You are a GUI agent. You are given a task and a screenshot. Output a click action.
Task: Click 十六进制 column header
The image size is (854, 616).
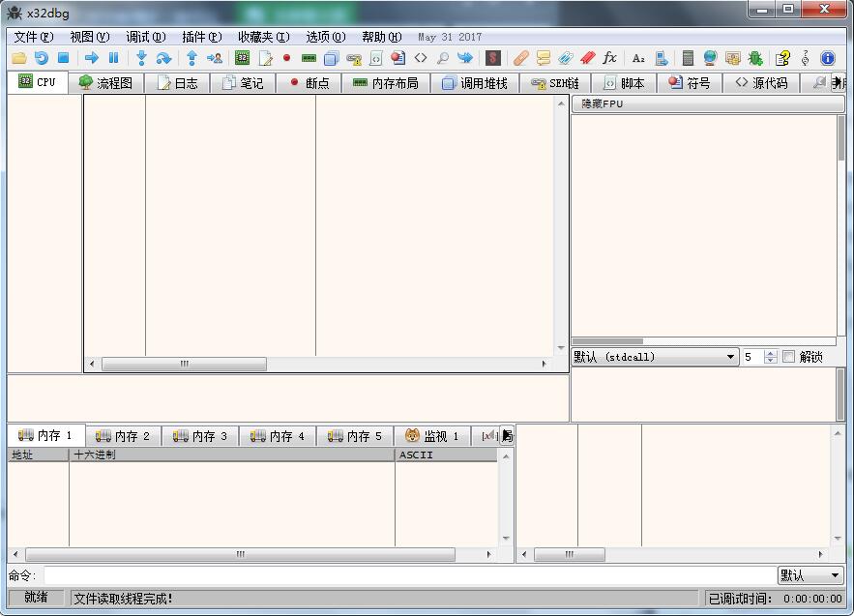[232, 455]
